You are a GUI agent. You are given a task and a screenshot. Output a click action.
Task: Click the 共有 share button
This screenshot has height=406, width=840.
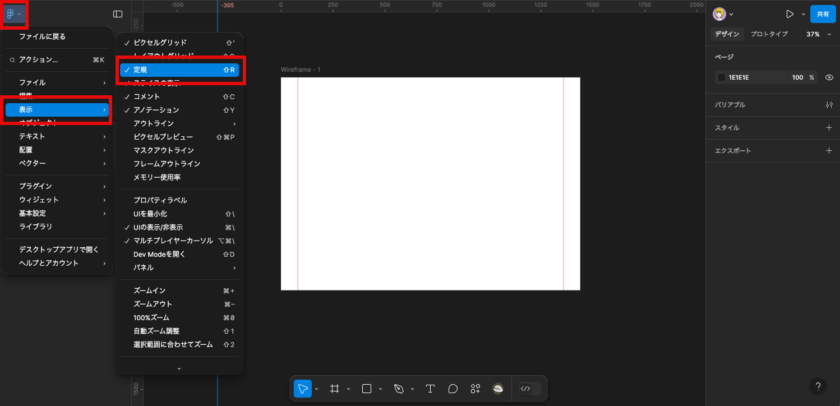click(822, 14)
